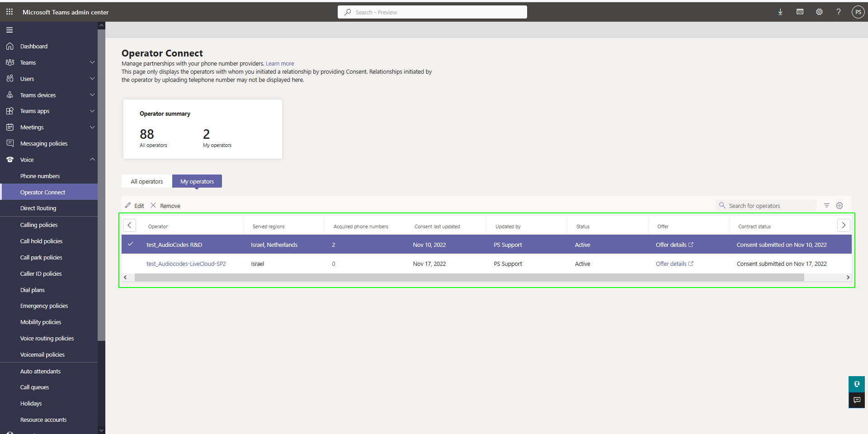Open the filter icon beside operator search
Screen dimensions: 868x434
[827, 206]
